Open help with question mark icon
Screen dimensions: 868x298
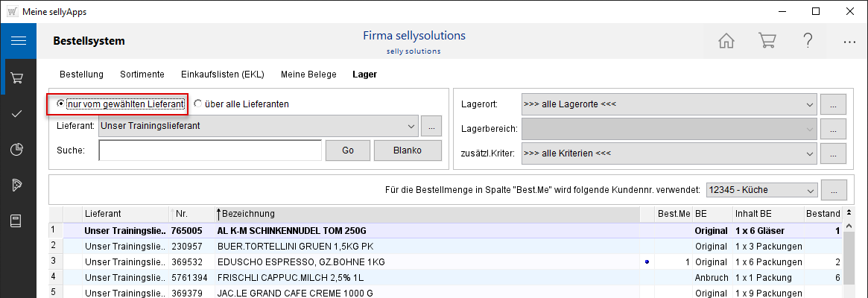click(x=808, y=41)
